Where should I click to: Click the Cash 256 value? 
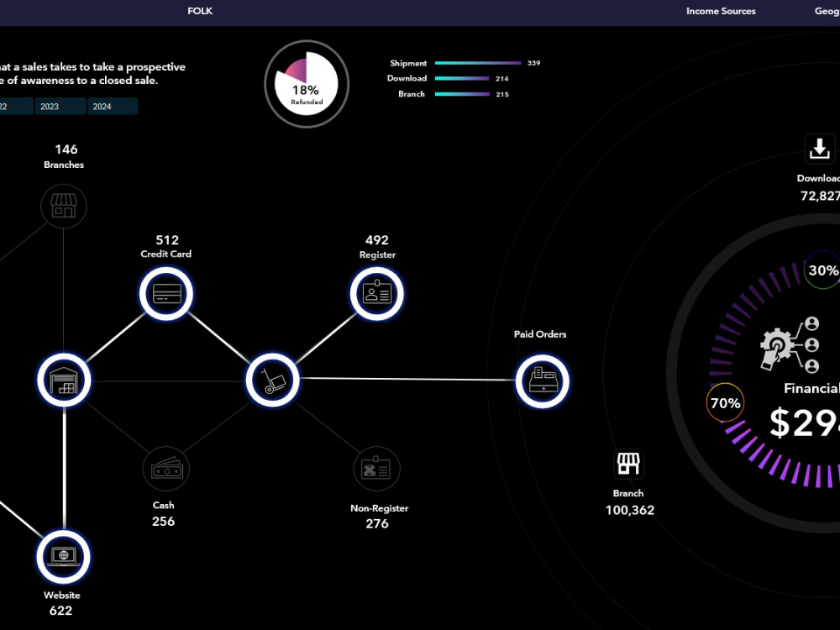164,522
